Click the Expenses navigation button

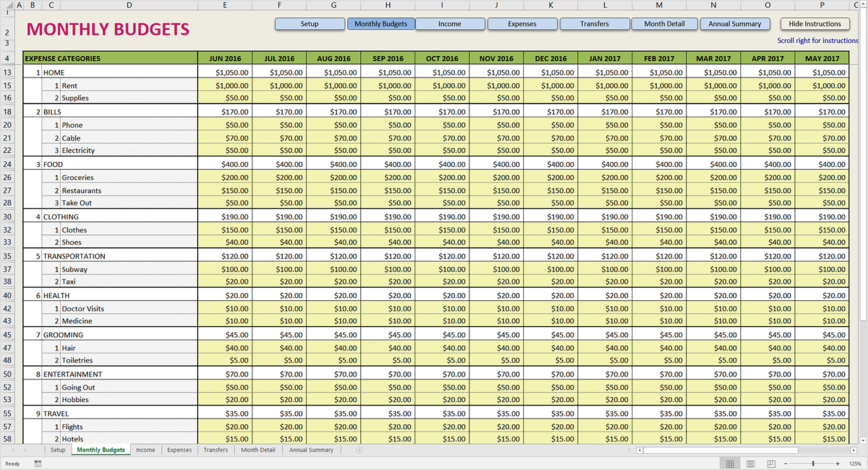point(522,24)
